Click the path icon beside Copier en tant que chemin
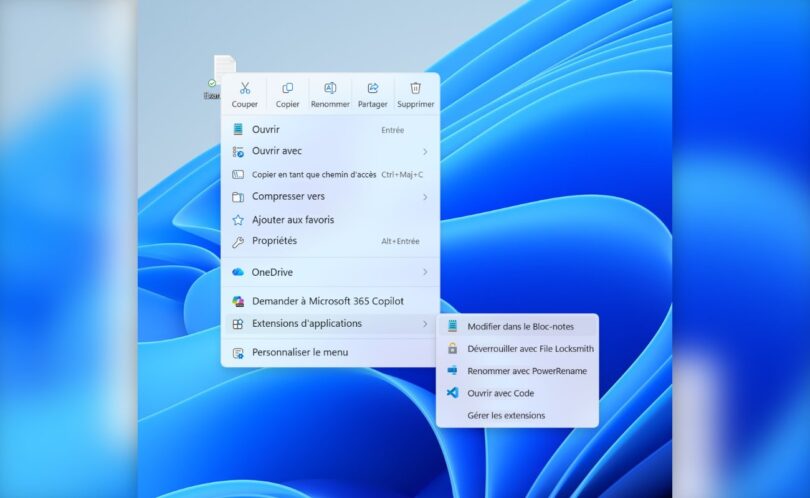The image size is (810, 498). click(238, 175)
